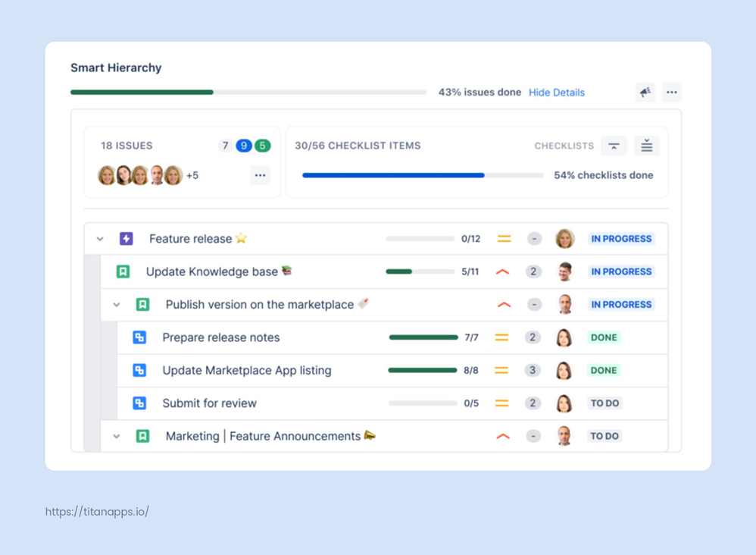Click medium priority icon on Feature release
The image size is (756, 555).
[x=505, y=239]
